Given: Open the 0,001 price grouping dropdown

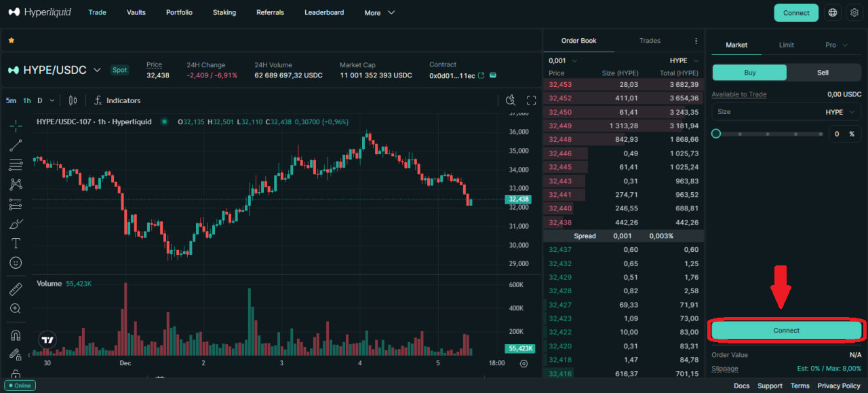Looking at the screenshot, I should point(563,60).
